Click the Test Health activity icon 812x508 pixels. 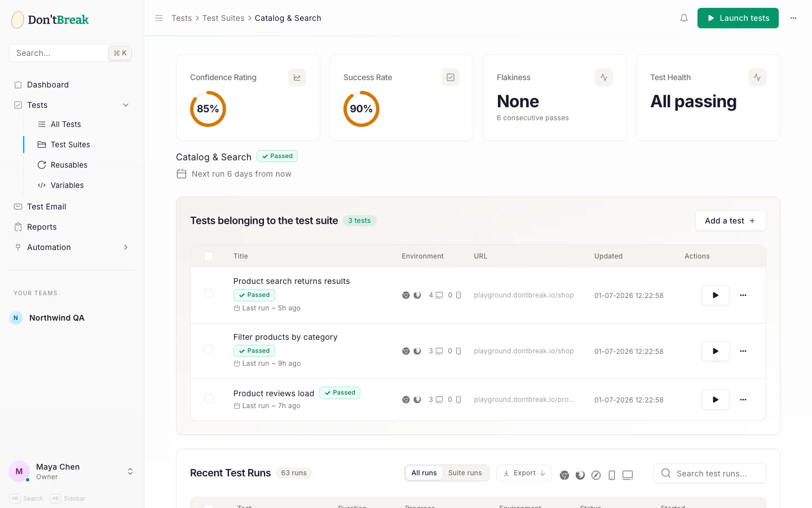[x=757, y=77]
